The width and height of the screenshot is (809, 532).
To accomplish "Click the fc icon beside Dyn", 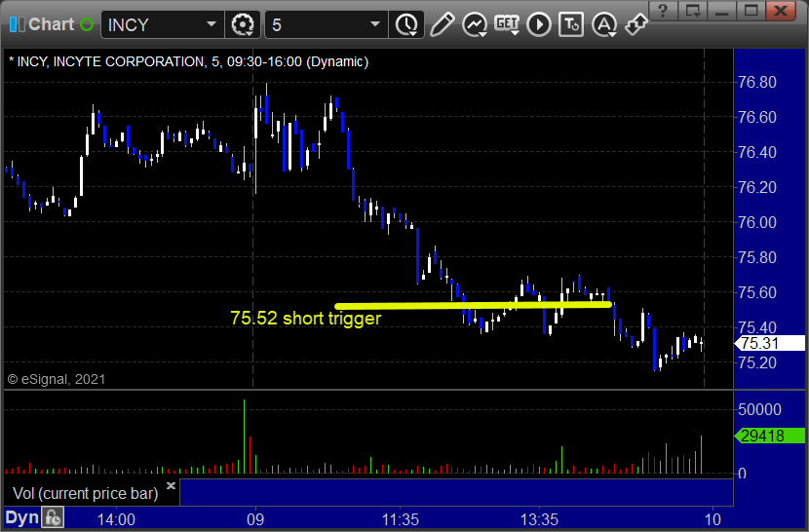I will pos(53,517).
